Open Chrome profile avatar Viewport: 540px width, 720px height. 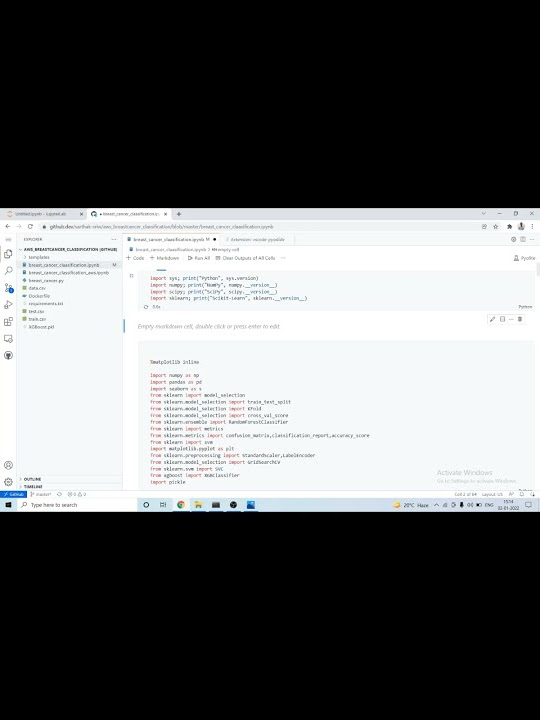pyautogui.click(x=521, y=226)
